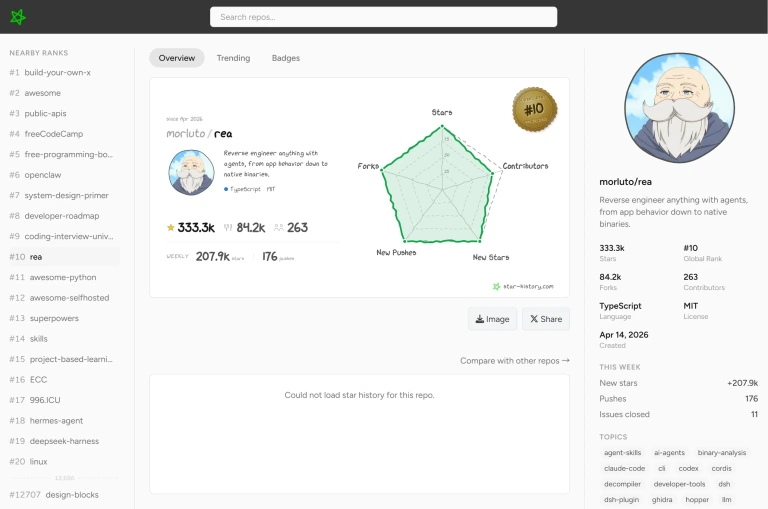768x509 pixels.
Task: Click the agent-skills topic tag
Action: (x=623, y=453)
